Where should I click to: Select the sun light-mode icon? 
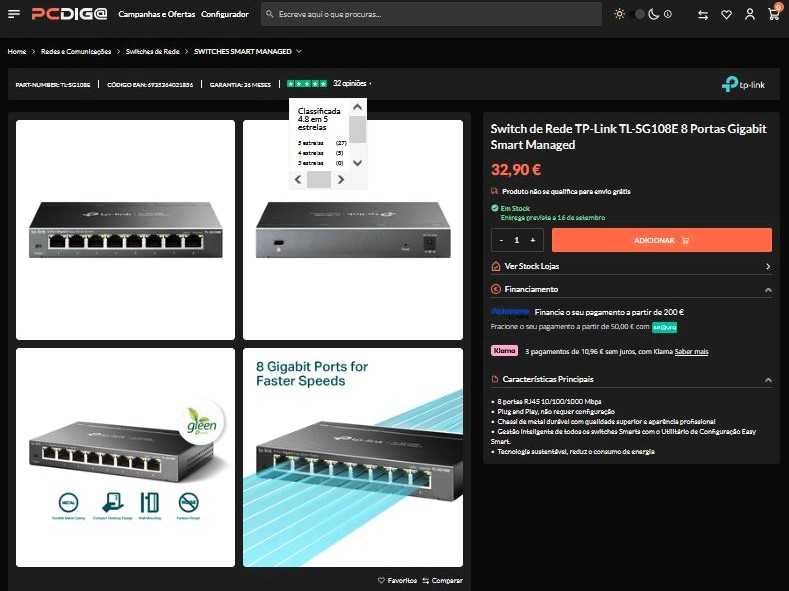tap(619, 14)
